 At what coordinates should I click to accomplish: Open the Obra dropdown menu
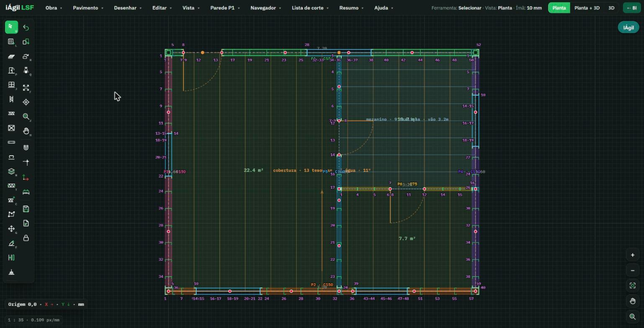click(54, 8)
